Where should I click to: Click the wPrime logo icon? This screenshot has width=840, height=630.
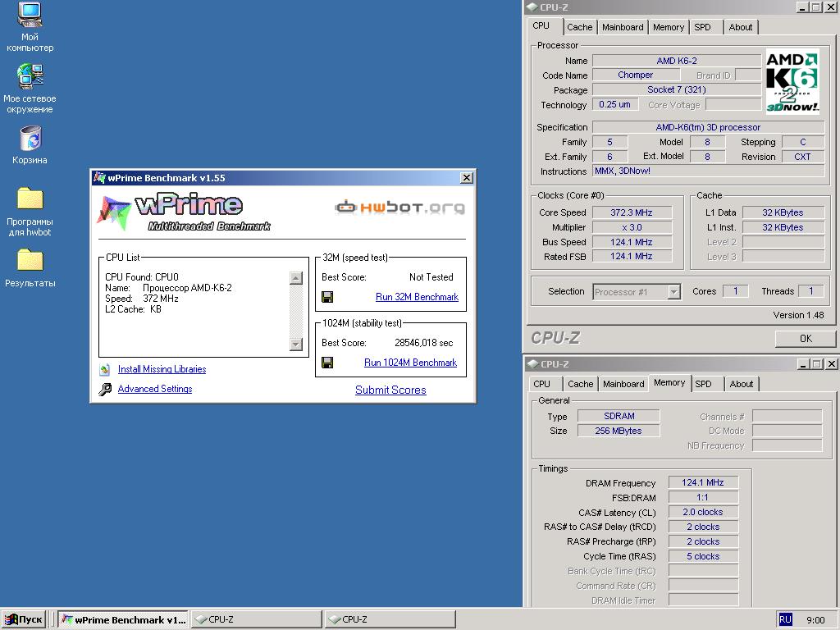pos(113,212)
